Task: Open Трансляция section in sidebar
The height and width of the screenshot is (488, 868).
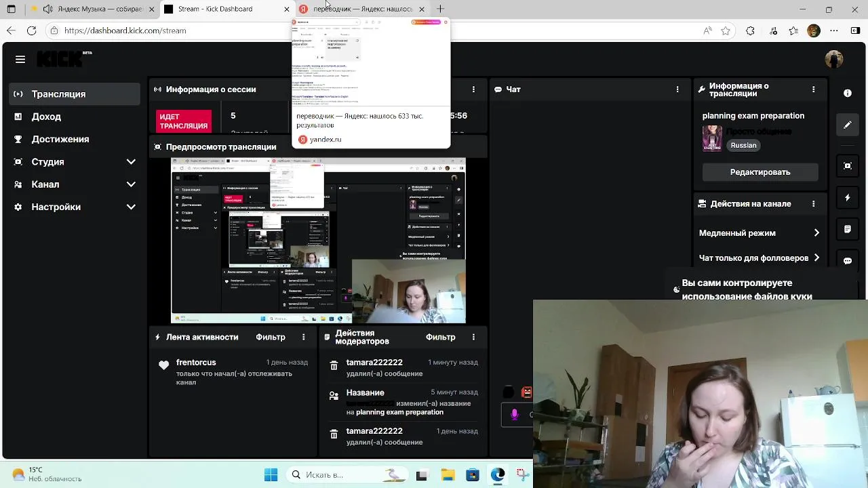Action: click(75, 94)
